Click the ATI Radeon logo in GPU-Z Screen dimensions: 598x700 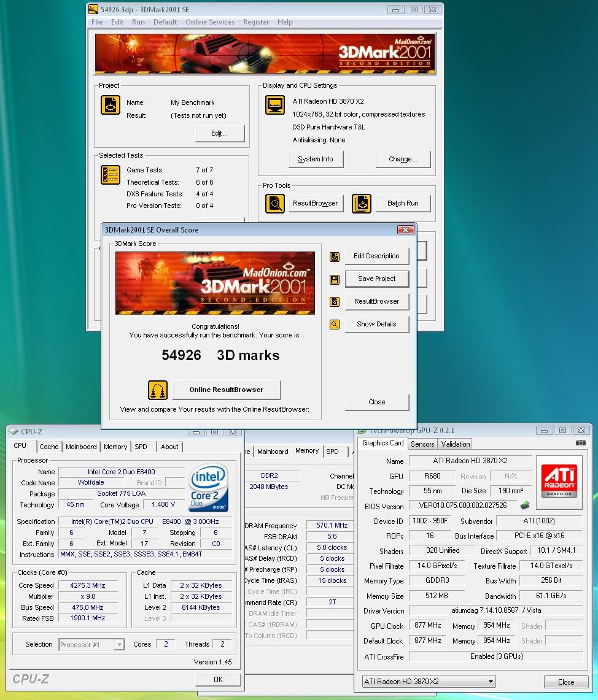(x=559, y=481)
